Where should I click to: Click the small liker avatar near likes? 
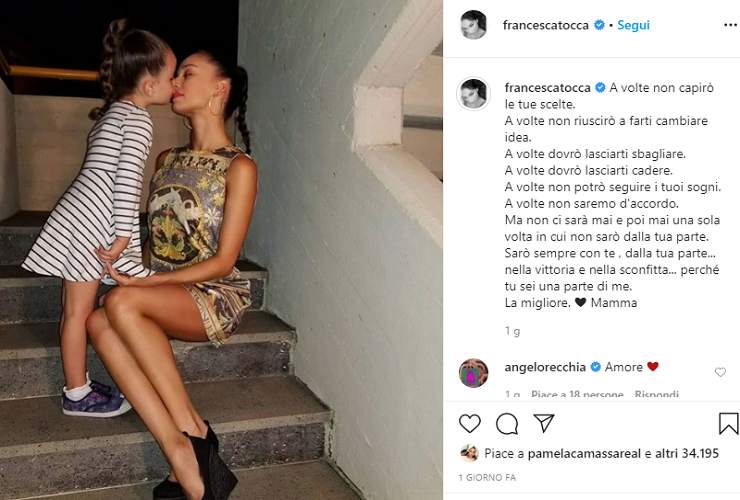click(x=469, y=453)
